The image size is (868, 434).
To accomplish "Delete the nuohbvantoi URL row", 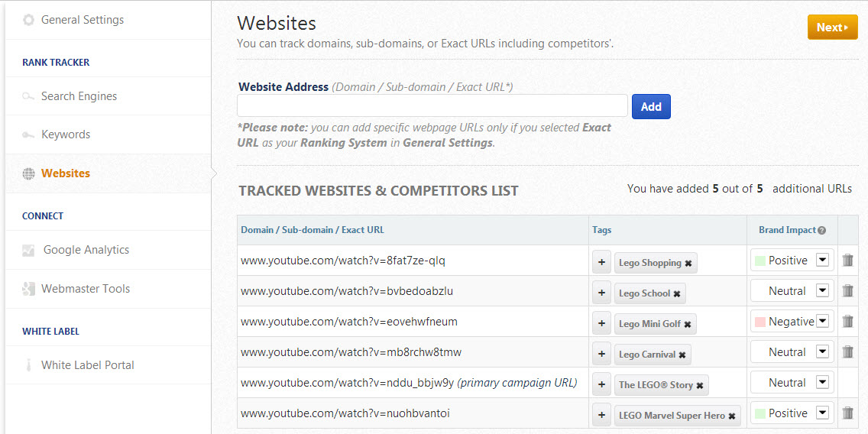I will [847, 413].
